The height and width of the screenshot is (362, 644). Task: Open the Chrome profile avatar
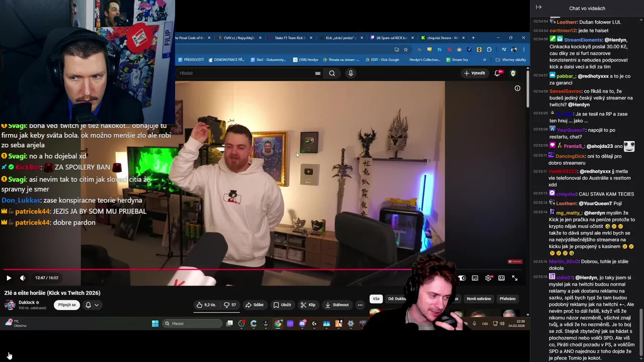tap(514, 50)
